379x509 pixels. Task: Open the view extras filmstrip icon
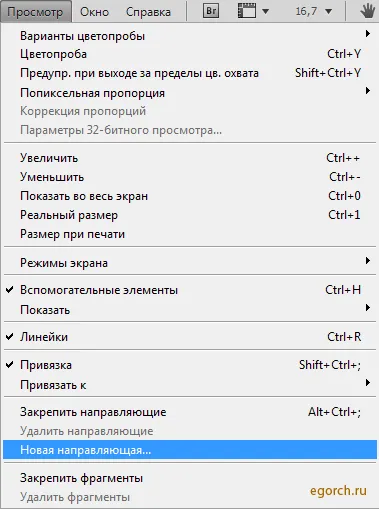click(x=247, y=11)
